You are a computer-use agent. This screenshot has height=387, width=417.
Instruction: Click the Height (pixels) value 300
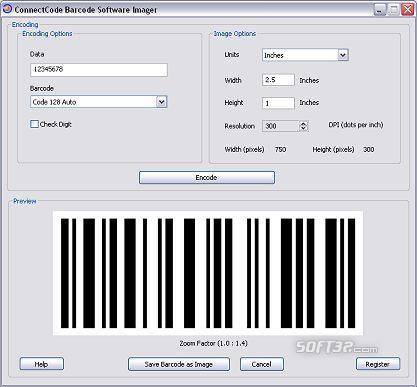(x=369, y=149)
